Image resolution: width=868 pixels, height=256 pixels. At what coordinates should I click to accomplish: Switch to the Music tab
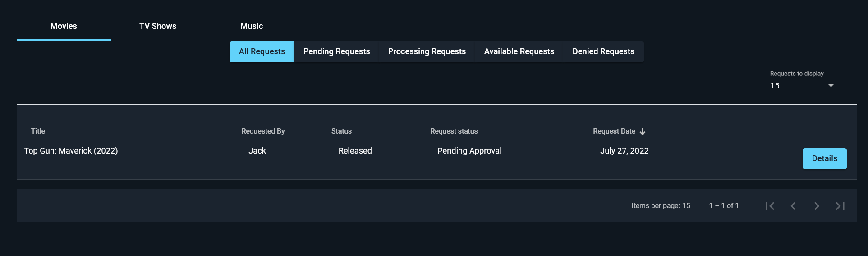pyautogui.click(x=252, y=26)
